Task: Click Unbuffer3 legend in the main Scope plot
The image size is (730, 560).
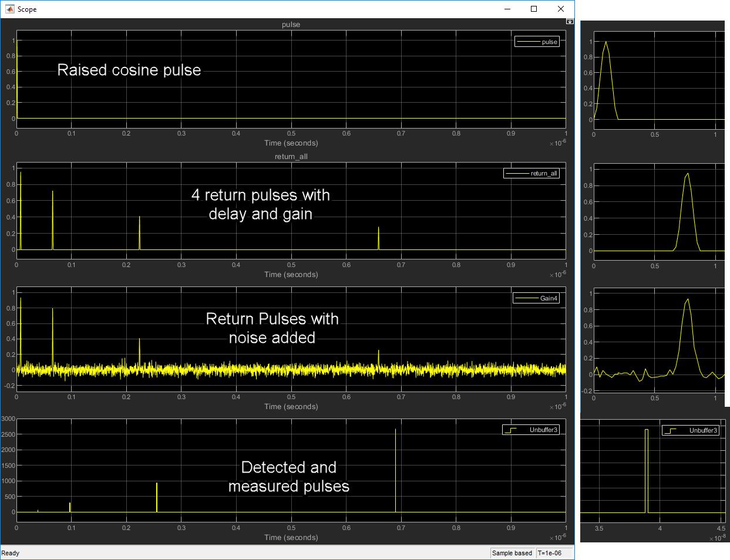Action: pos(531,430)
